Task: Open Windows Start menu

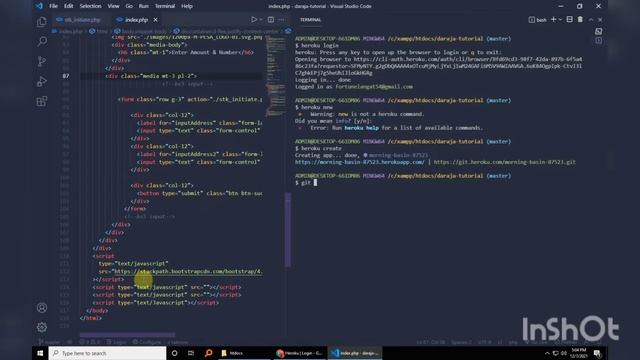Action: pos(40,353)
